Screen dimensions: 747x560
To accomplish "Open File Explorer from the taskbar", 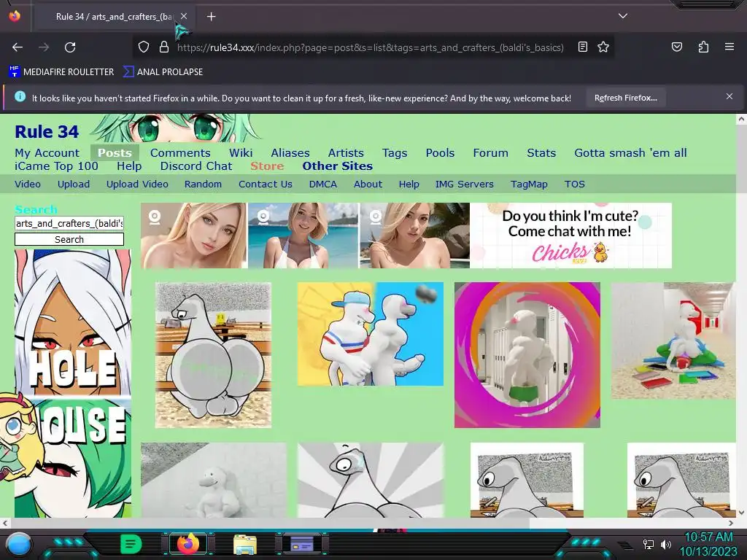I will coord(245,544).
